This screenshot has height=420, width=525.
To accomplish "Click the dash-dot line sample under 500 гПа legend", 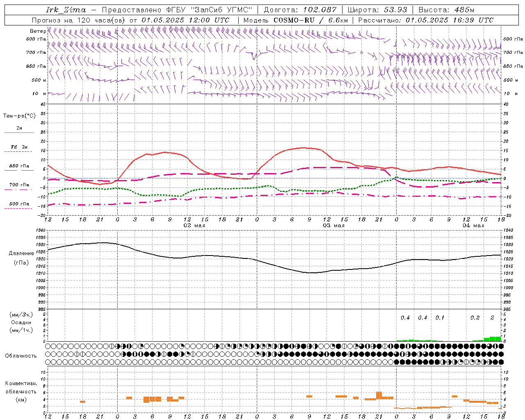I will (19, 209).
